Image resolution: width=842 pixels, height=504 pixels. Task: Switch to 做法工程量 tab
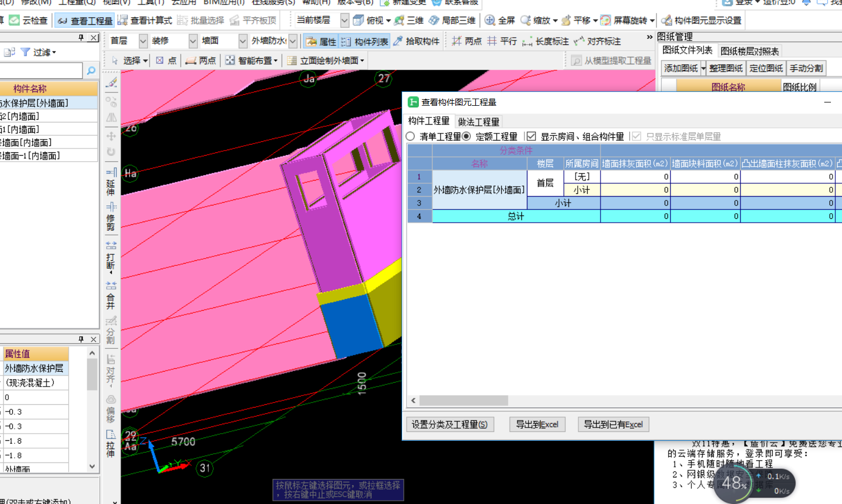pyautogui.click(x=479, y=122)
